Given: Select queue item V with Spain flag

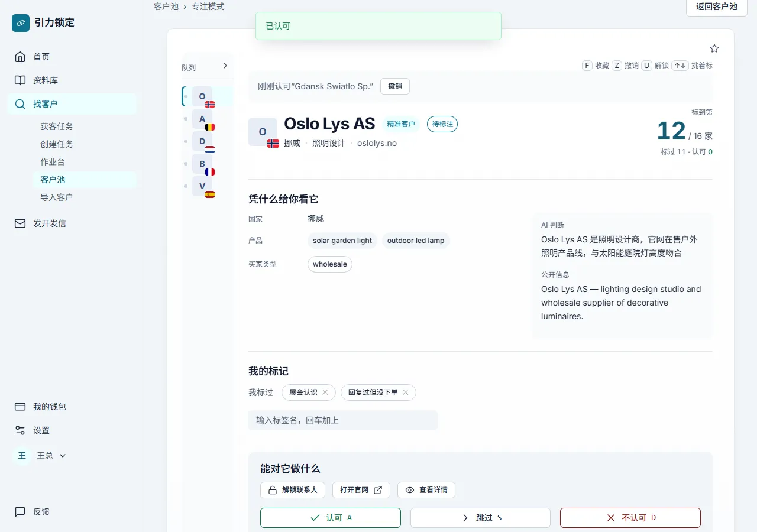Looking at the screenshot, I should [208, 186].
